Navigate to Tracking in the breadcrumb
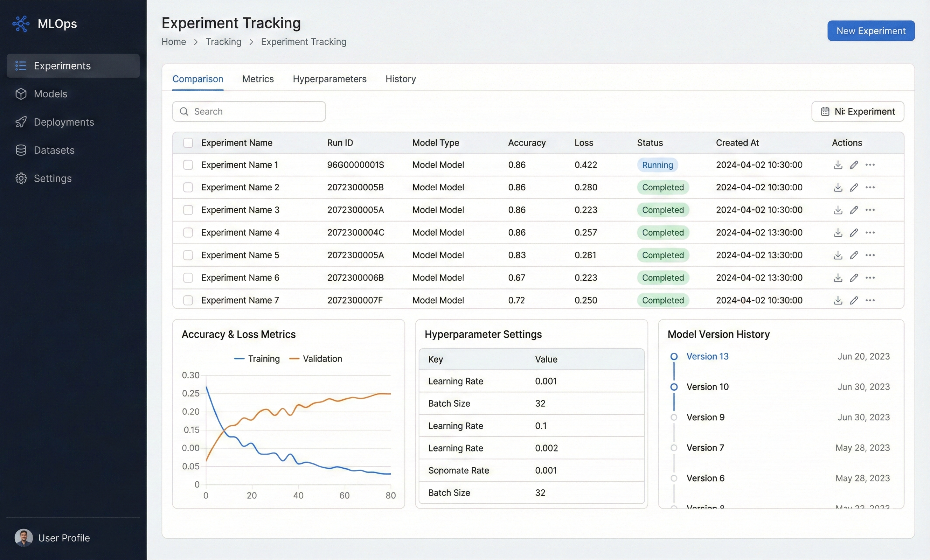This screenshot has height=560, width=930. 223,42
